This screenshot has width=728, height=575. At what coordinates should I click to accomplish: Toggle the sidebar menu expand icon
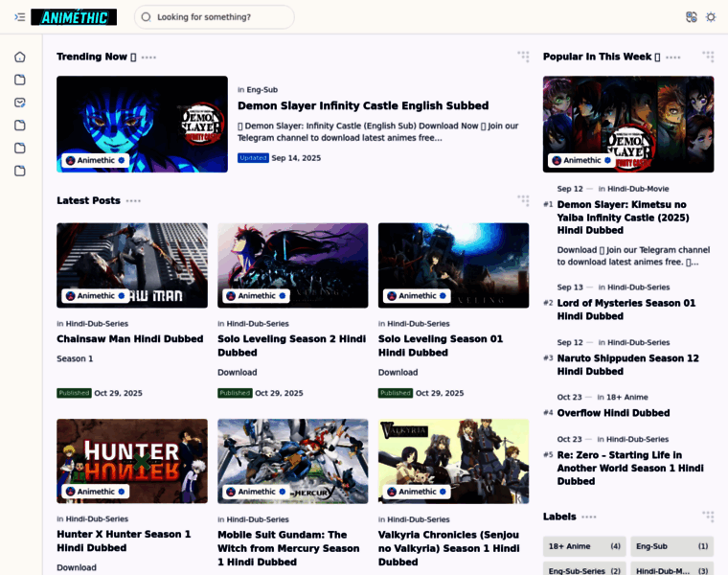click(x=19, y=17)
